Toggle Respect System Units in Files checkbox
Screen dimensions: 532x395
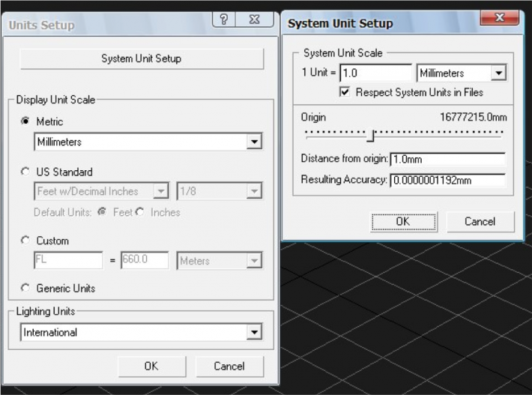pos(345,92)
